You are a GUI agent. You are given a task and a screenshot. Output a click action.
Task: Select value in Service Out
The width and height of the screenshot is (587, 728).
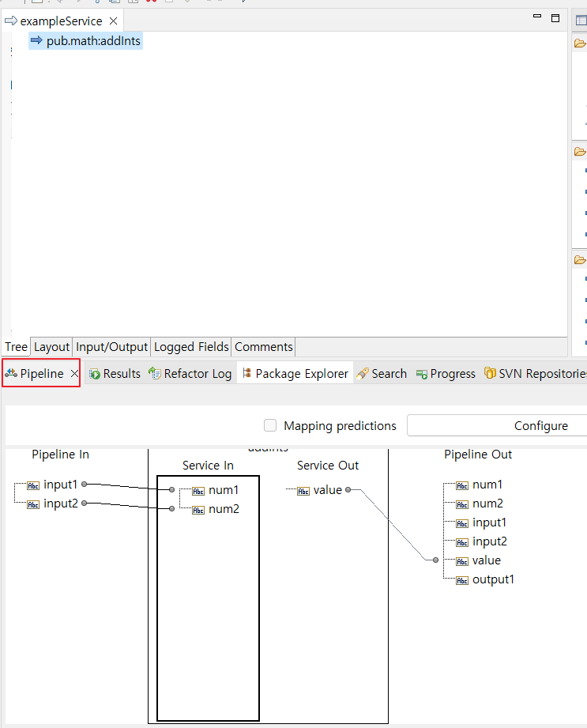[328, 490]
